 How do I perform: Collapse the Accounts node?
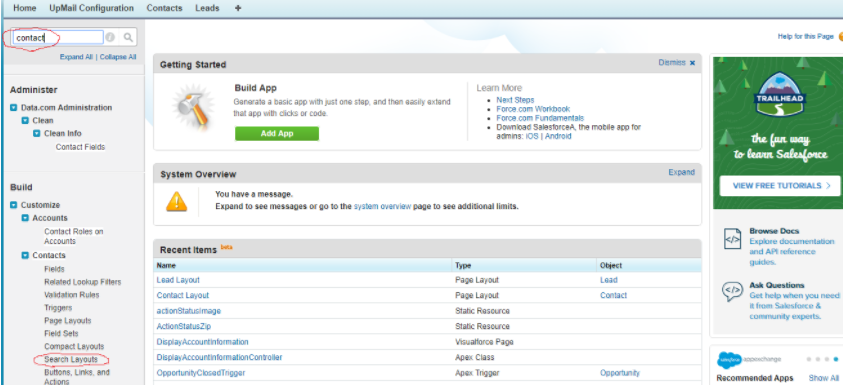click(25, 218)
